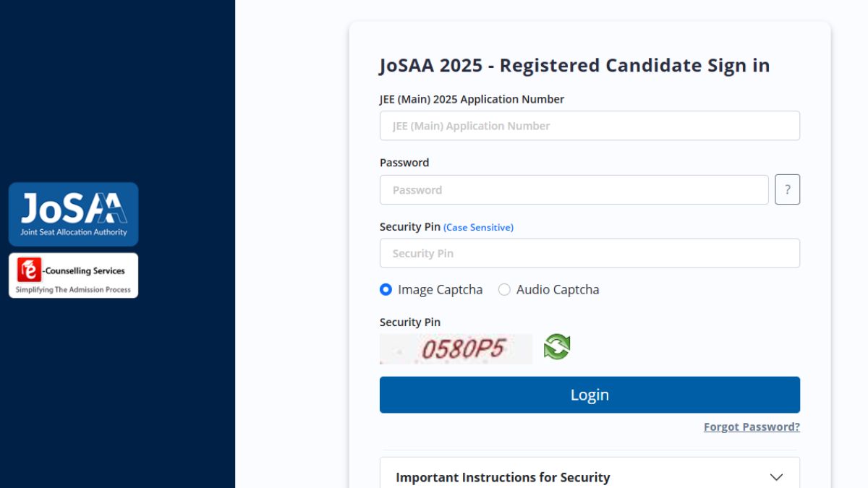Image resolution: width=868 pixels, height=488 pixels.
Task: Click into the Password input field
Action: pos(574,190)
